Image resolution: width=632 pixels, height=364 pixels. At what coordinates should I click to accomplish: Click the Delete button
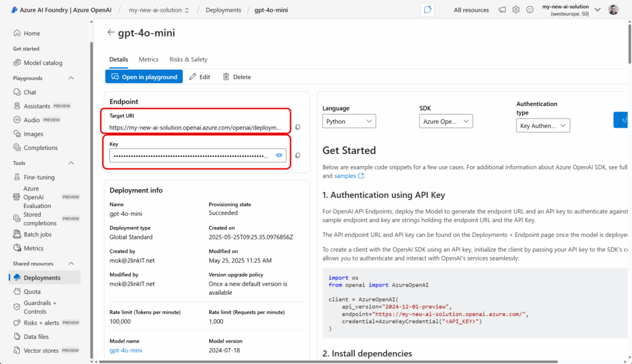pyautogui.click(x=236, y=77)
